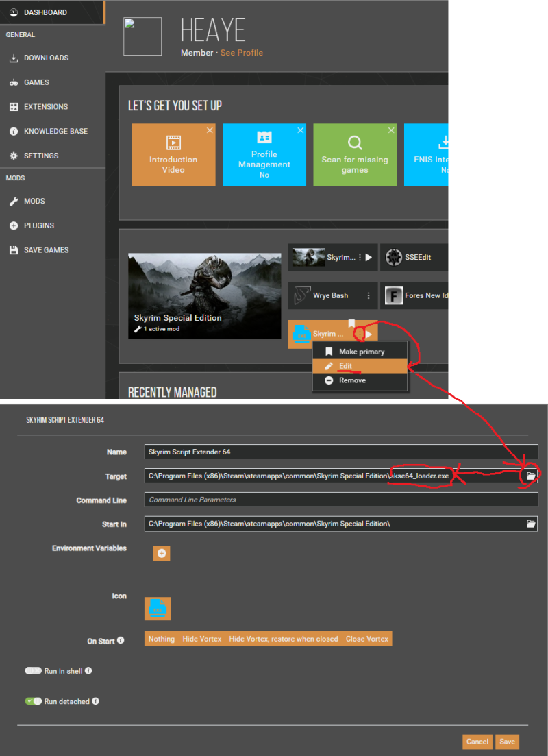Viewport: 548px width, 756px height.
Task: Open options menu for Skyrim launcher tool
Action: pos(360,258)
